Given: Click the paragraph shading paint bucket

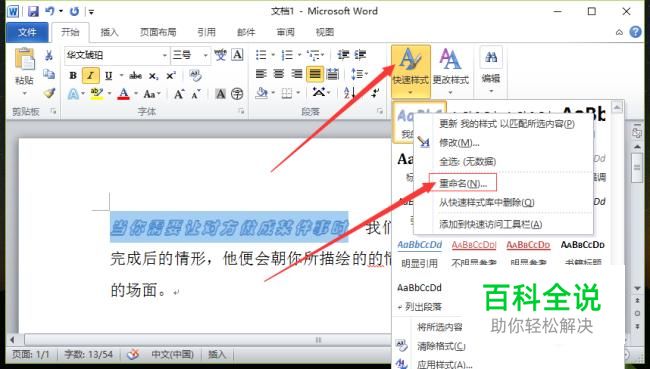Looking at the screenshot, I should [262, 93].
